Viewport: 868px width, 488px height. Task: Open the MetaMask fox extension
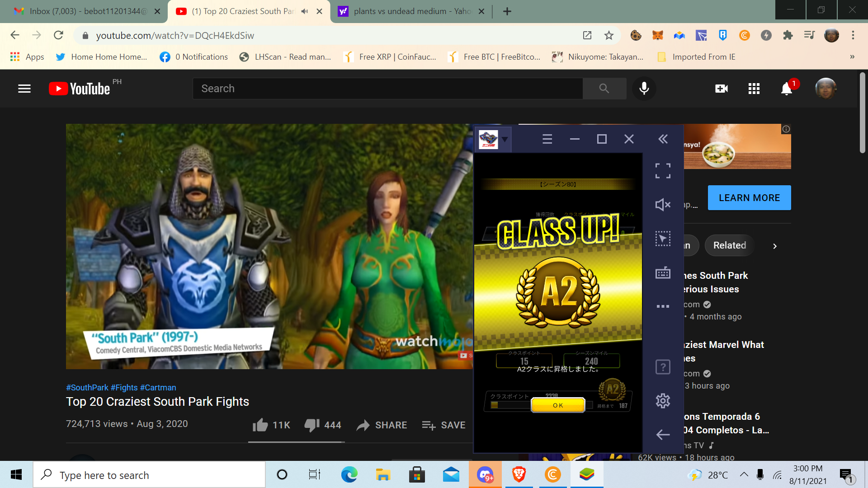point(658,35)
